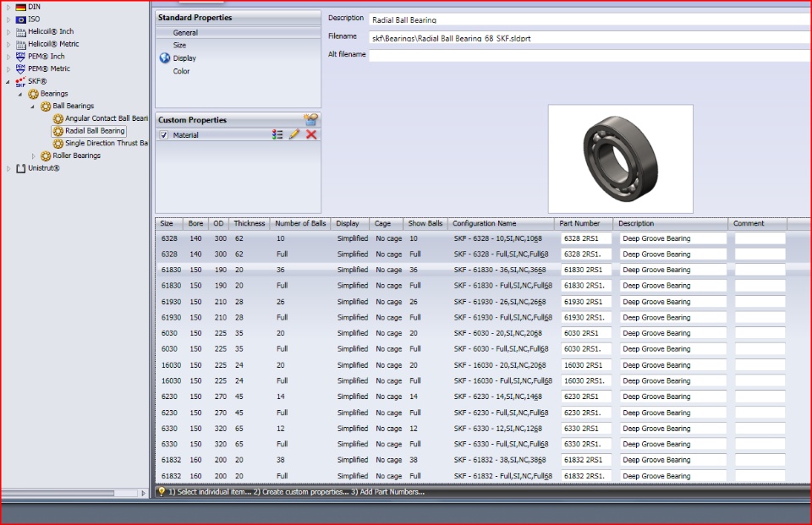Sort by Configuration Name column header

[x=502, y=224]
